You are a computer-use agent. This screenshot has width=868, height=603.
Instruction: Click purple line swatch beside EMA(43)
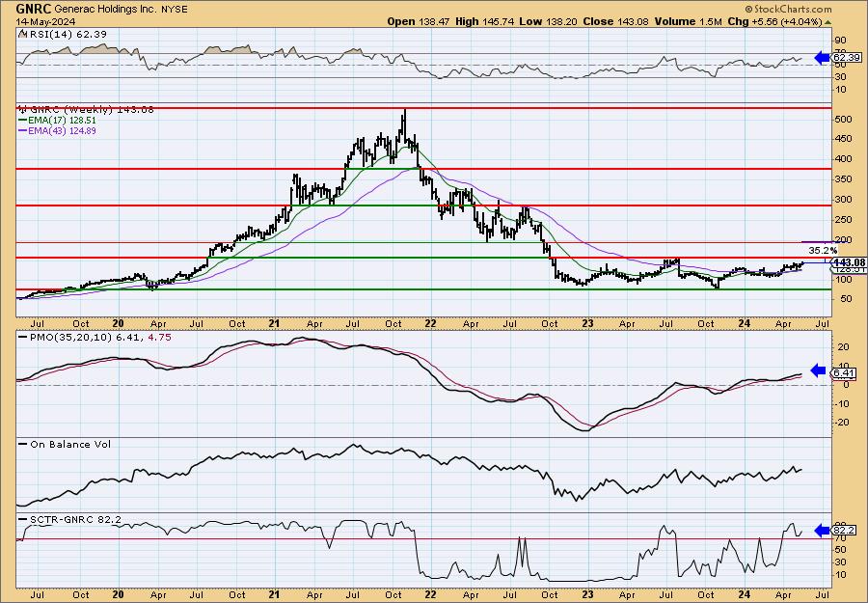(x=22, y=130)
